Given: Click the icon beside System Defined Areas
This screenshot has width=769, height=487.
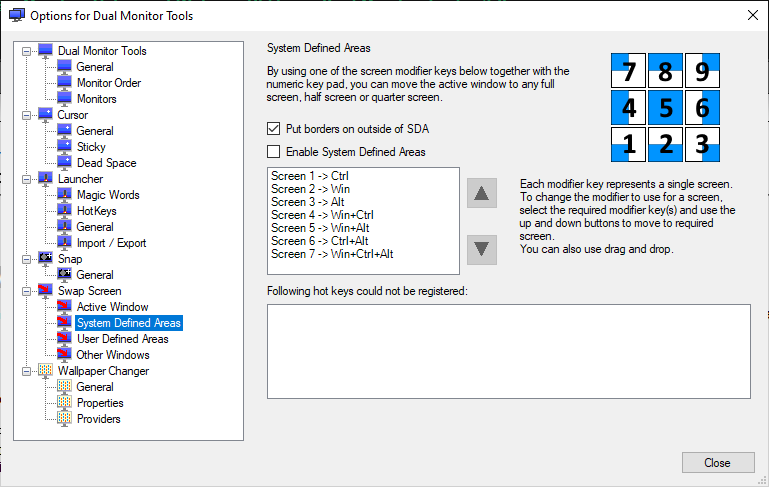Looking at the screenshot, I should pos(64,323).
